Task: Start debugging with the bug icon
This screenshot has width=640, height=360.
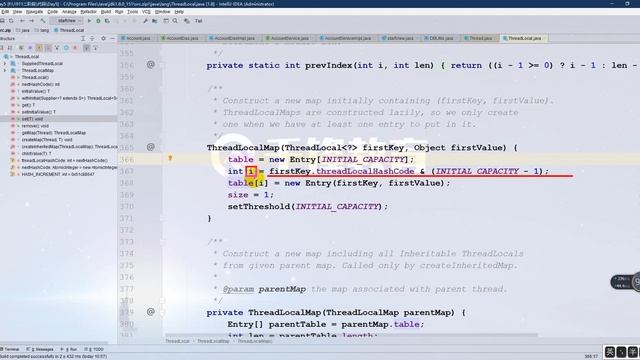Action: 98,20
